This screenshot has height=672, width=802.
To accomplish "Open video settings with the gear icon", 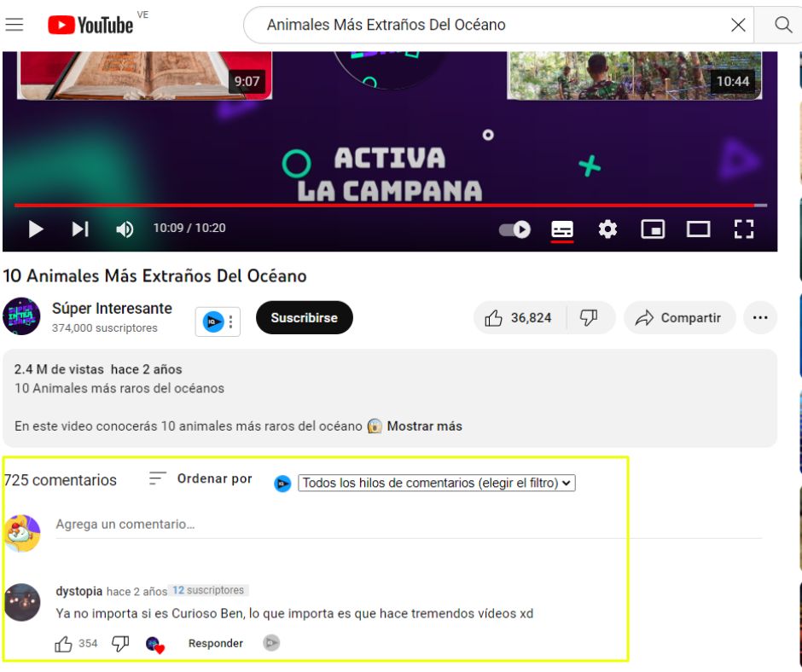I will point(607,229).
